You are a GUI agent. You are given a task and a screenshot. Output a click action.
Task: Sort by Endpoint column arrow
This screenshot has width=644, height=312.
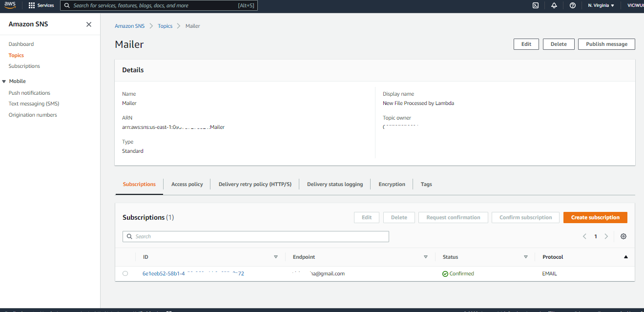426,257
